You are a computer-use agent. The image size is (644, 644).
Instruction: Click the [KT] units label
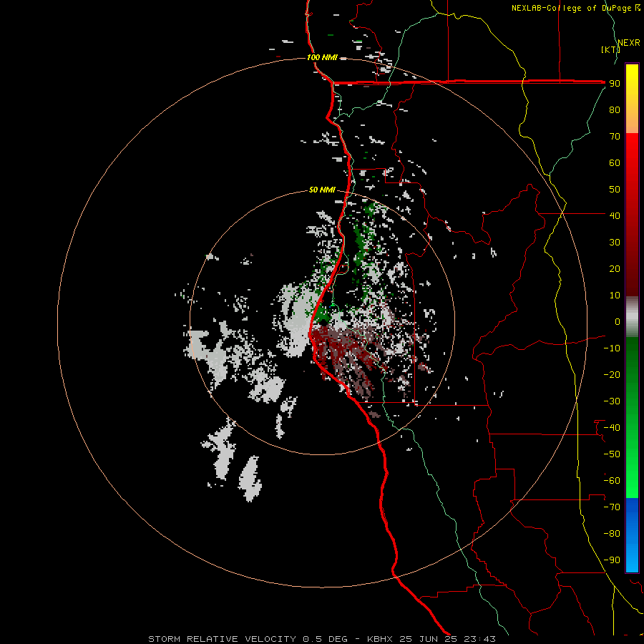610,49
